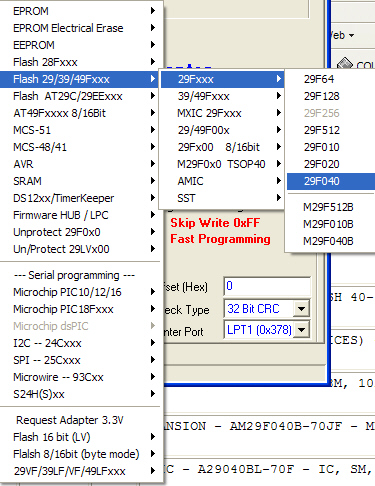
Task: Open the 39/49Fxxx submenu
Action: pos(222,96)
